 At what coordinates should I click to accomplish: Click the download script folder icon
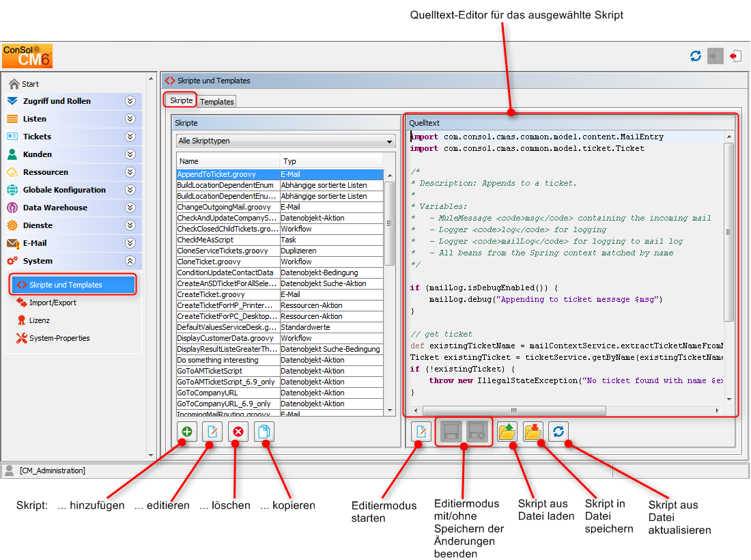tap(533, 432)
